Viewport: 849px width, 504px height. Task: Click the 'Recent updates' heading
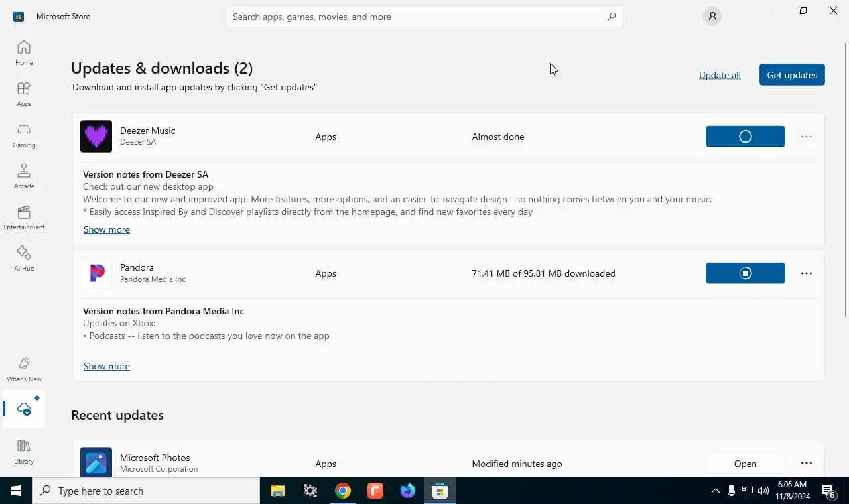click(117, 415)
